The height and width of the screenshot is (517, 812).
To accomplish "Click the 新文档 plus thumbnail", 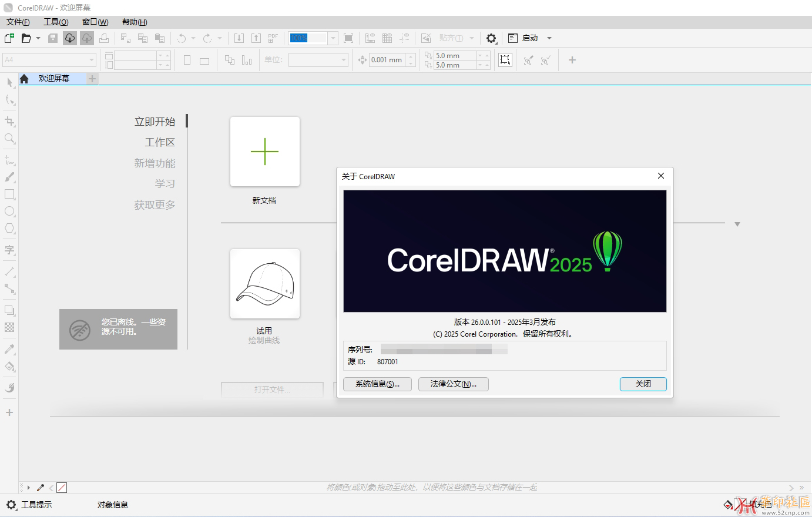I will pos(265,152).
